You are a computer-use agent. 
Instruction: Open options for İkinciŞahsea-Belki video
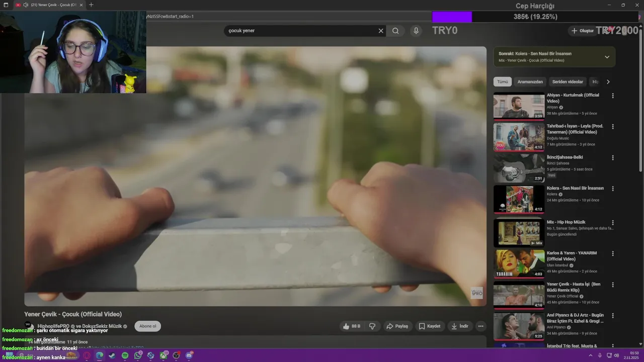click(613, 158)
